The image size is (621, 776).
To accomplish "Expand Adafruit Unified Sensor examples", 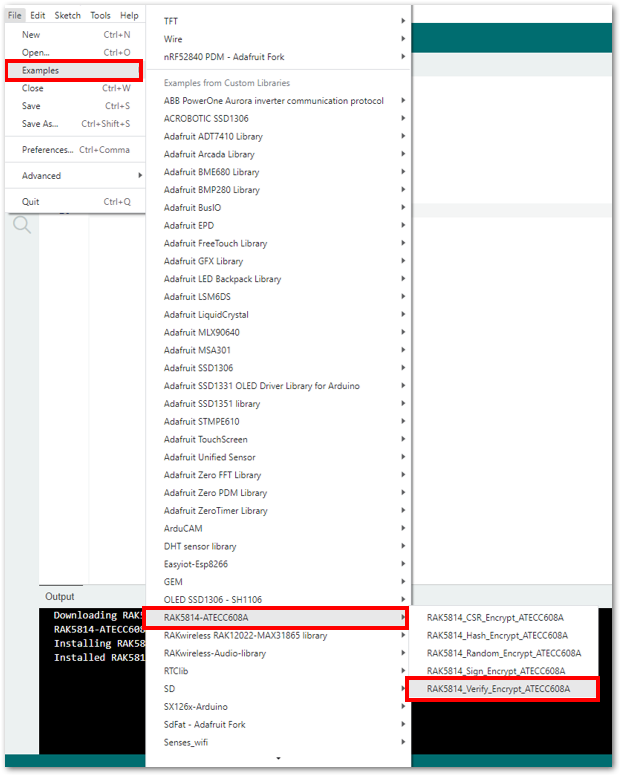I will tap(279, 457).
